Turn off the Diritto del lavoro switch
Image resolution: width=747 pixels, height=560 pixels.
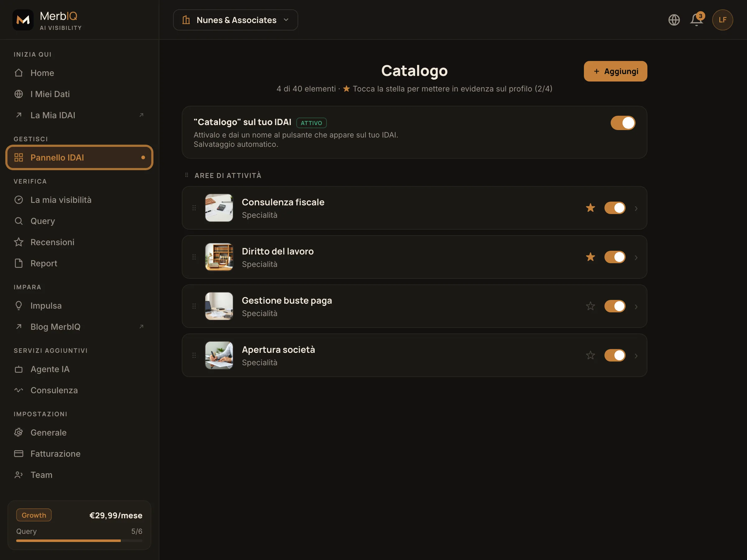pos(615,257)
